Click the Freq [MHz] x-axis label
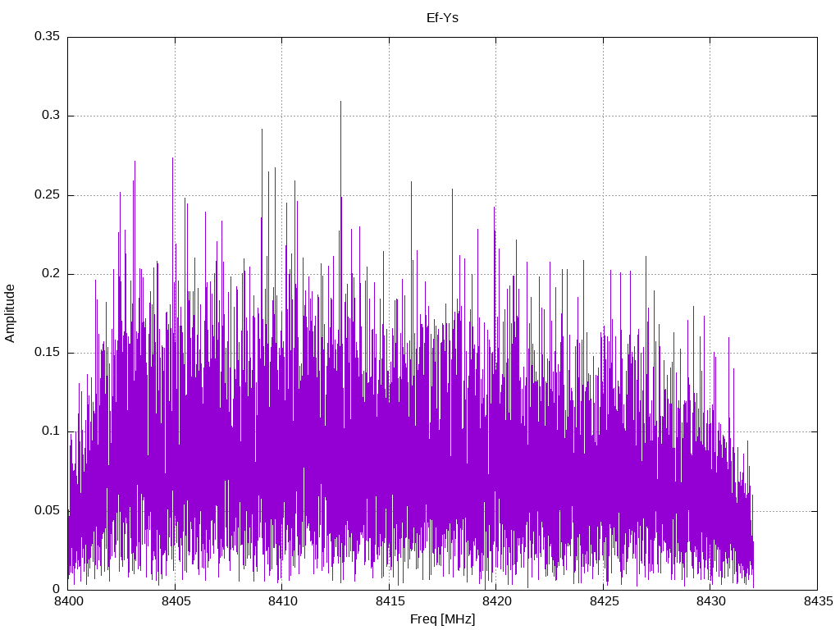The height and width of the screenshot is (630, 840). point(442,619)
